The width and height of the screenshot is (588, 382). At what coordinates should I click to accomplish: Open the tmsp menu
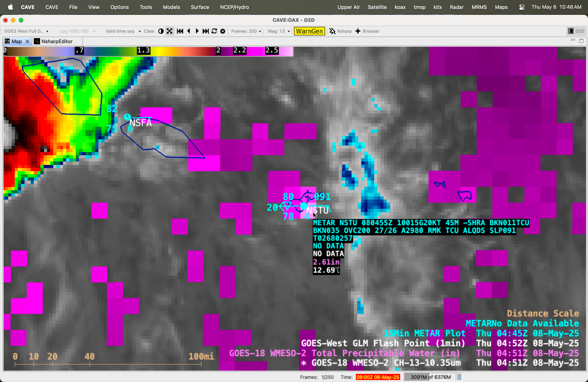pos(419,7)
